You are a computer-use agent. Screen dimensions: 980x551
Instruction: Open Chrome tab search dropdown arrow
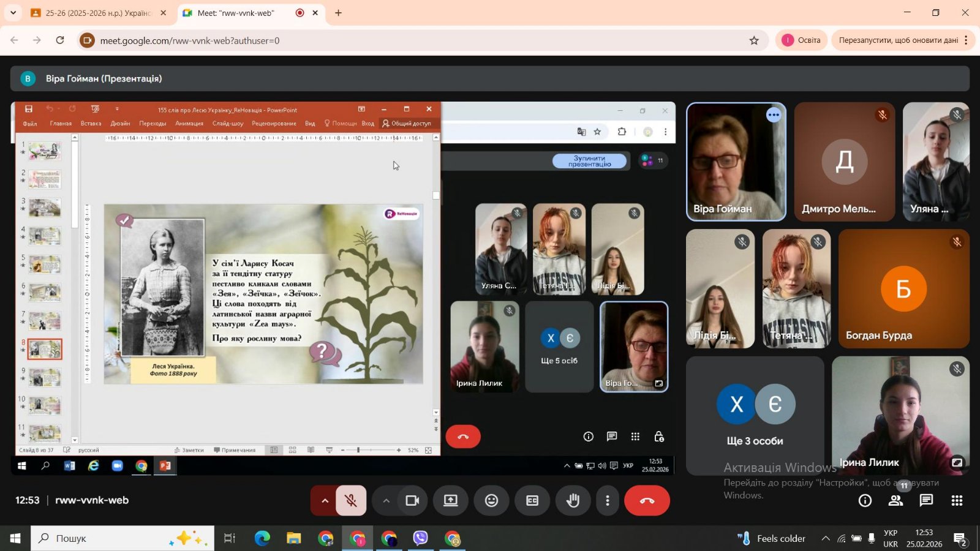pyautogui.click(x=13, y=13)
